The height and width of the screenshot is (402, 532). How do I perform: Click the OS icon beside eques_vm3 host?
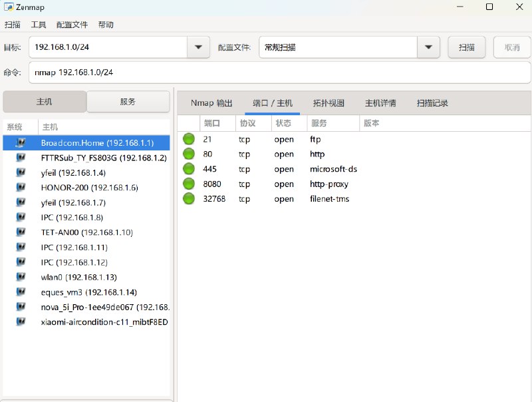point(20,292)
